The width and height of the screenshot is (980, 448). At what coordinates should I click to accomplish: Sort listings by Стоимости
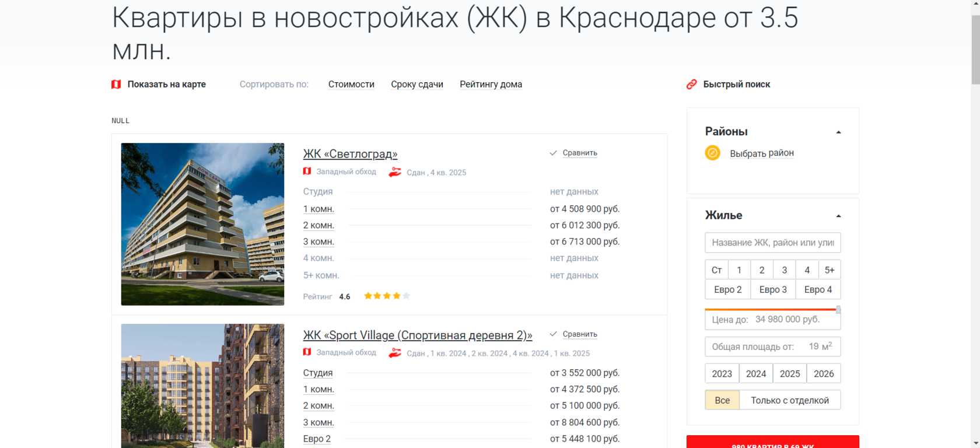click(351, 85)
